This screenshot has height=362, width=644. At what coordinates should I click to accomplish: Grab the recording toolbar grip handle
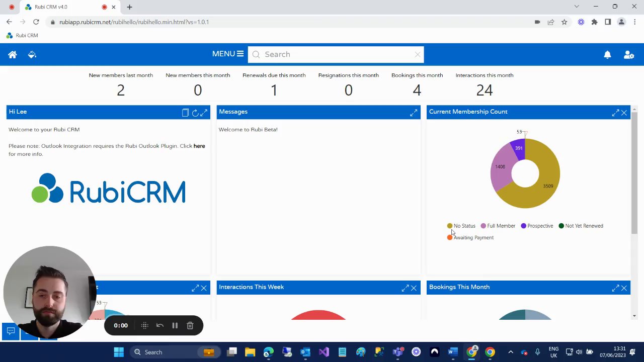point(144,326)
